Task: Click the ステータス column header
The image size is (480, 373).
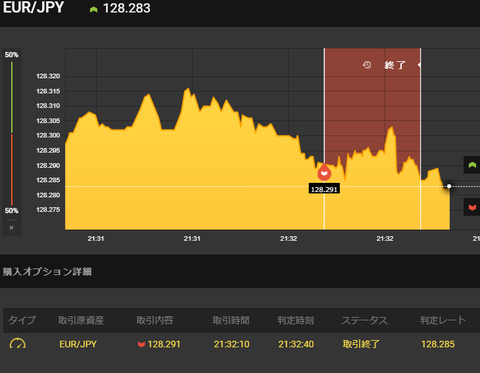Action: tap(364, 320)
